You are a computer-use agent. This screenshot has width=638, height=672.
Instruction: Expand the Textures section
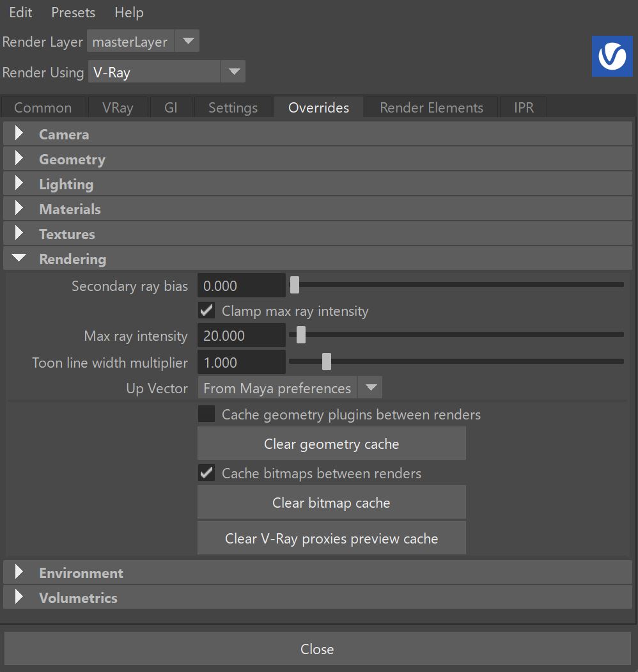pos(318,233)
